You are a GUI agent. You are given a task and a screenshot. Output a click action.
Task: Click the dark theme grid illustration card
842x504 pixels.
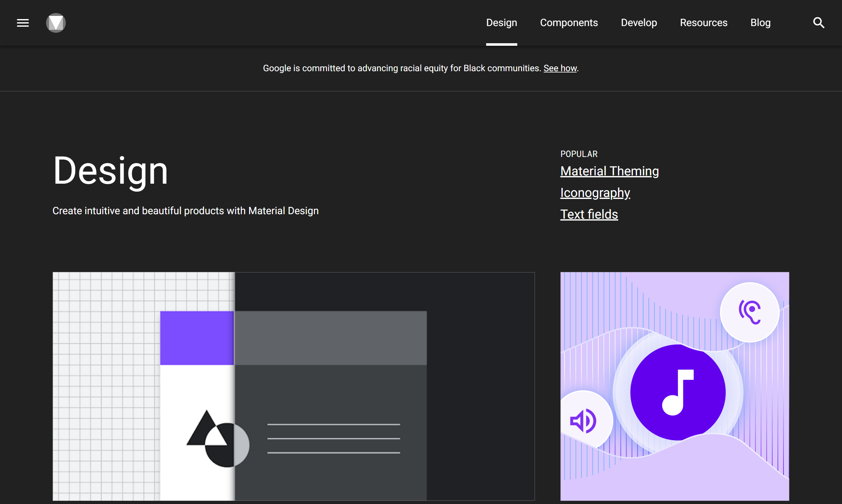[294, 386]
